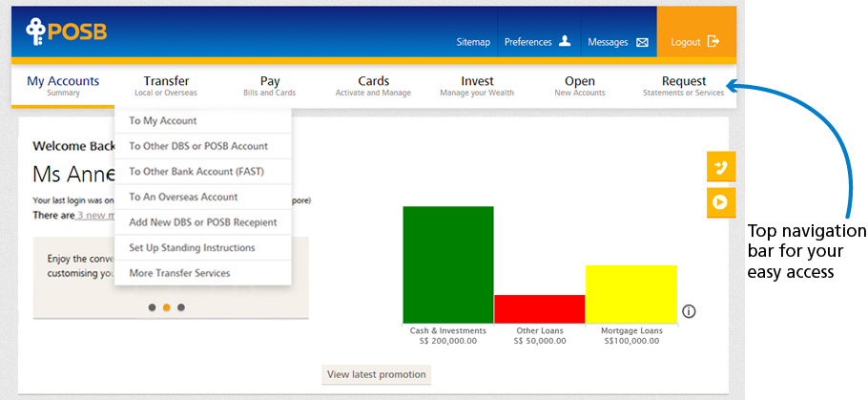The width and height of the screenshot is (868, 400).
Task: Open the Request Statements or Services tab
Action: [683, 86]
